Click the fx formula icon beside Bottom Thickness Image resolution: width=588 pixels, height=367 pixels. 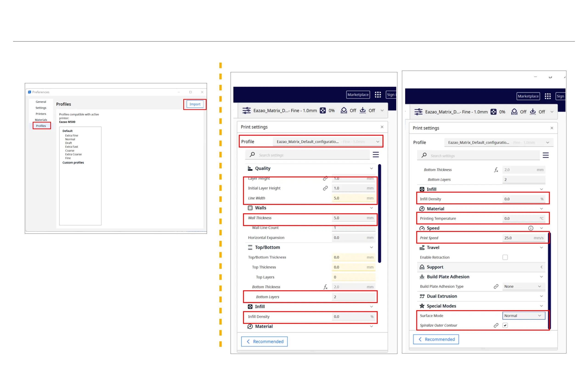pos(325,287)
